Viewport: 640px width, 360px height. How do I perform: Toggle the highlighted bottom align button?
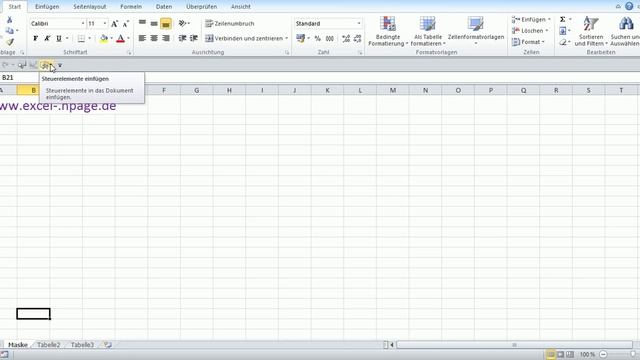(x=166, y=24)
